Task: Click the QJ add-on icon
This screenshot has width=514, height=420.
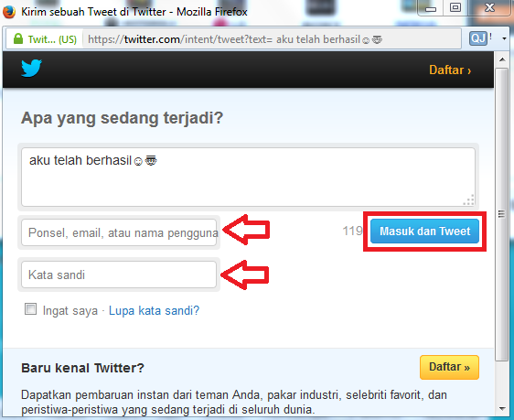Action: (x=478, y=38)
